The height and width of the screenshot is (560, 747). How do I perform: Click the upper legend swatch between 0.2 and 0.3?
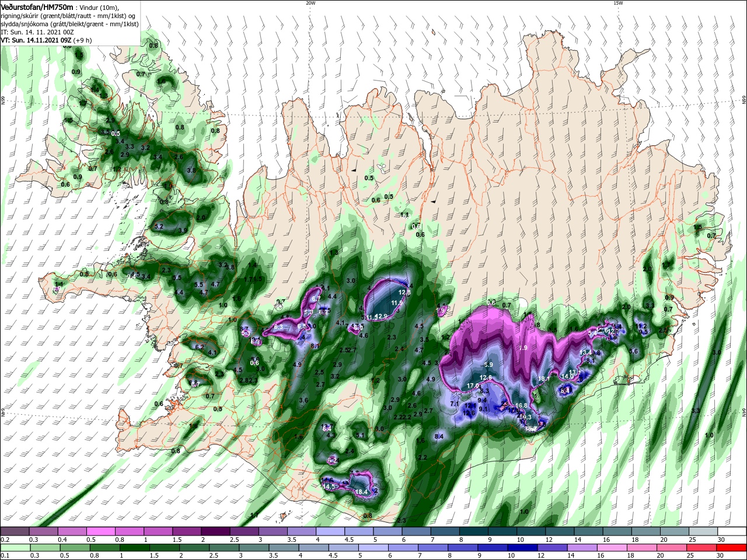15,531
